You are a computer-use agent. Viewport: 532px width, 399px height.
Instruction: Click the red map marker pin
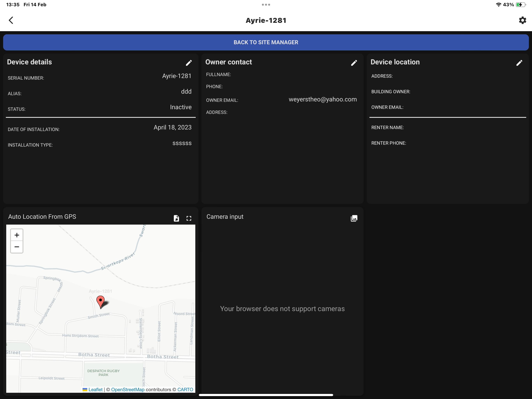coord(100,302)
